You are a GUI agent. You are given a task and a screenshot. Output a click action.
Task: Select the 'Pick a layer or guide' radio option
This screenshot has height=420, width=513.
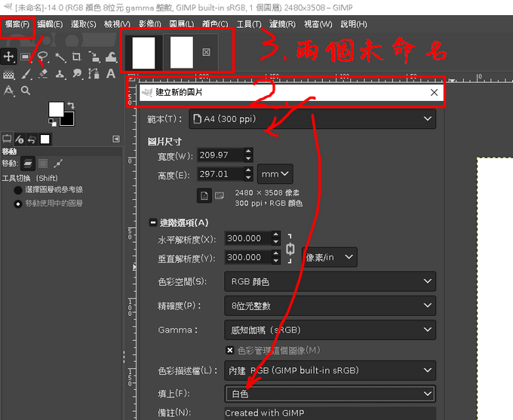(18, 190)
